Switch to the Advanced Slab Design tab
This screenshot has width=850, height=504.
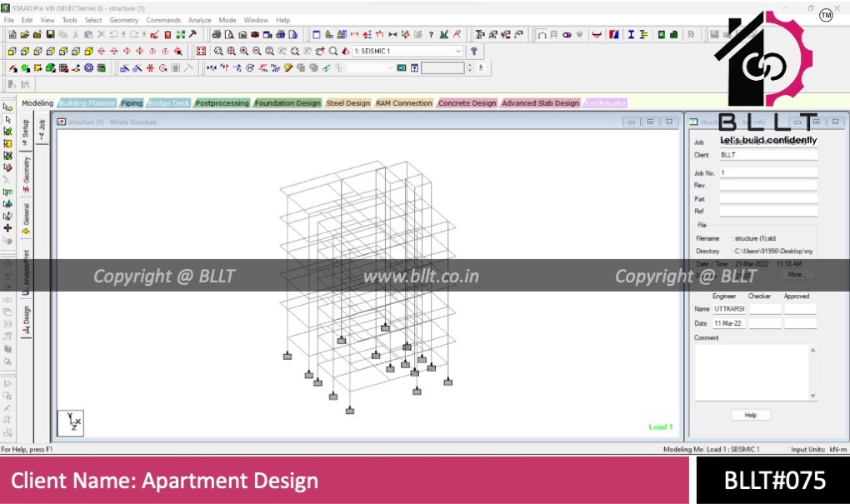coord(541,103)
